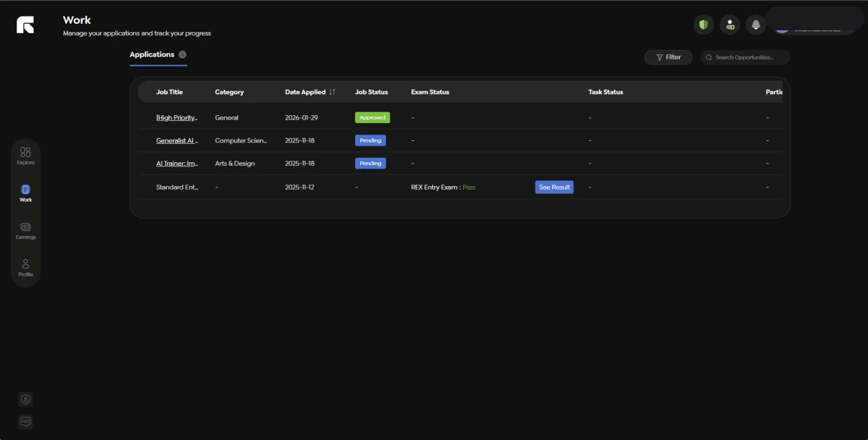Image resolution: width=868 pixels, height=440 pixels.
Task: Click the Approved status badge
Action: pyautogui.click(x=373, y=117)
